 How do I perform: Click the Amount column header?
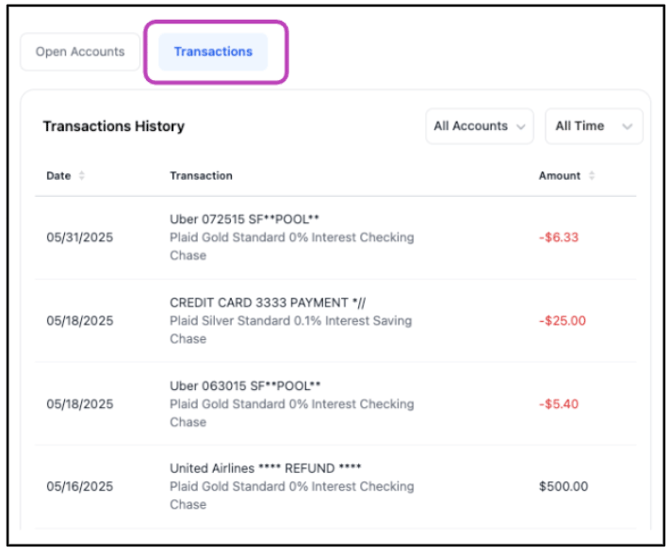click(x=559, y=176)
